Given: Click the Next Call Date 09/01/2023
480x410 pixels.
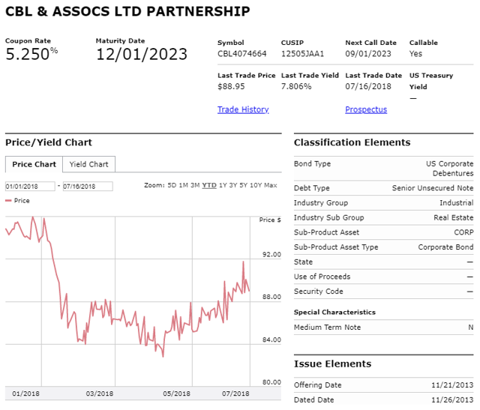Looking at the screenshot, I should 368,54.
